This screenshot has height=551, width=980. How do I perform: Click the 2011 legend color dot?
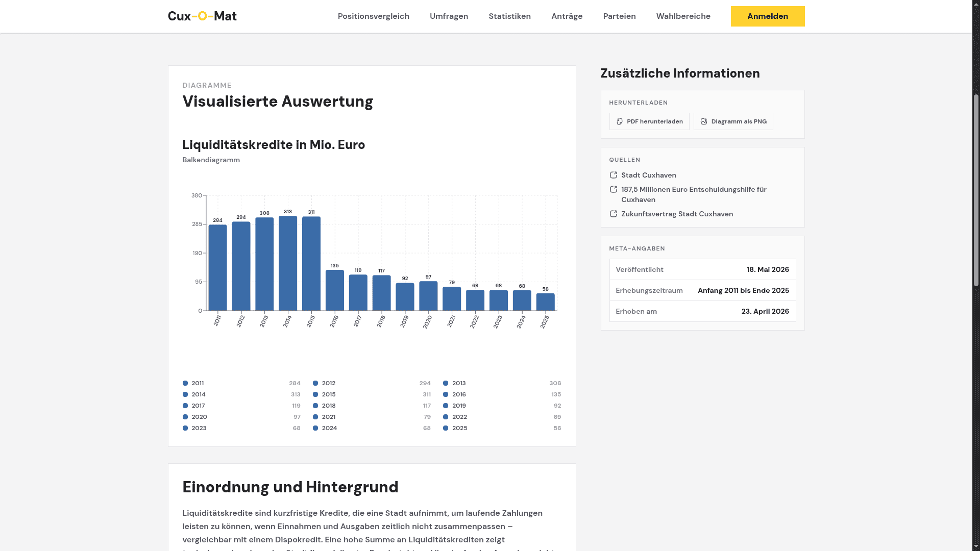pyautogui.click(x=185, y=383)
